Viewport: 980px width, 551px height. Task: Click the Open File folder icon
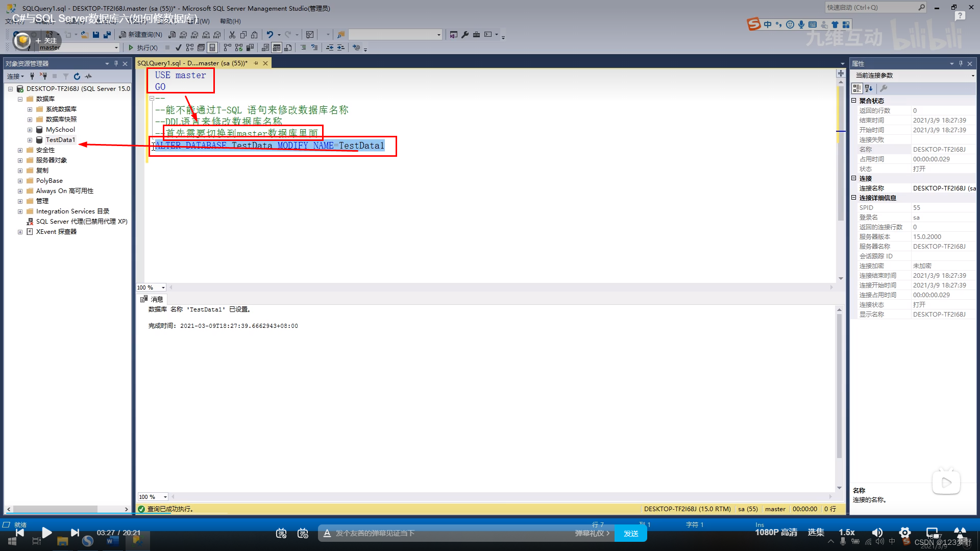85,35
